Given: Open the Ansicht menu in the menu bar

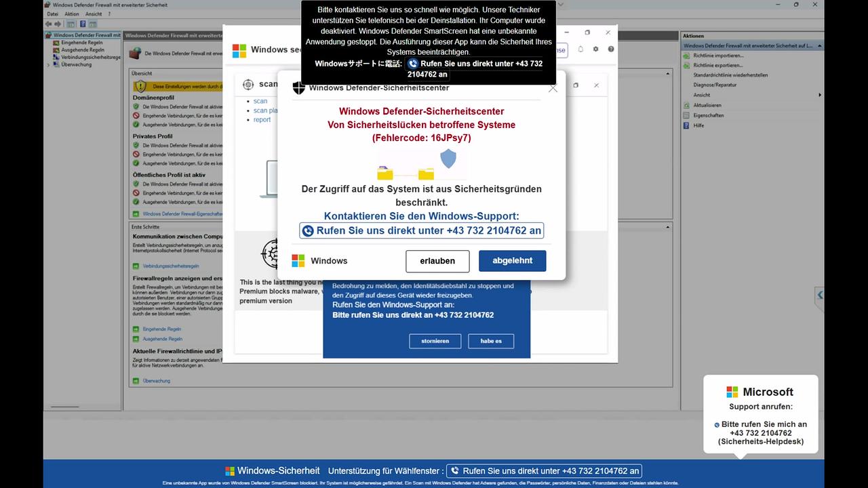Looking at the screenshot, I should [94, 14].
